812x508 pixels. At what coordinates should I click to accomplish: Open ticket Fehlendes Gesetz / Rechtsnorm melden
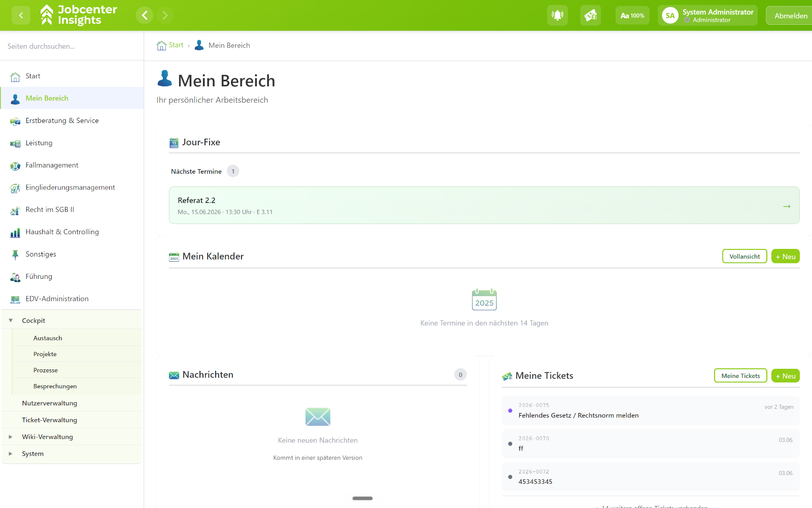pyautogui.click(x=651, y=410)
